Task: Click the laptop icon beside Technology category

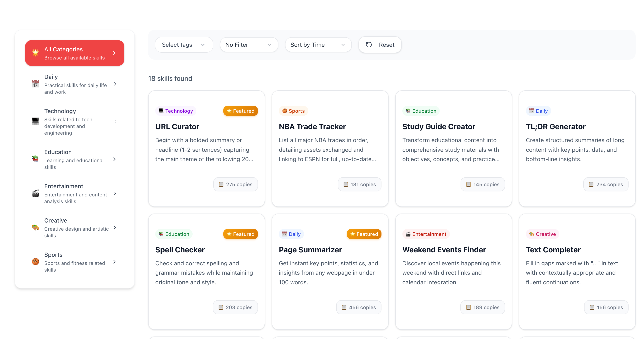Action: tap(35, 121)
